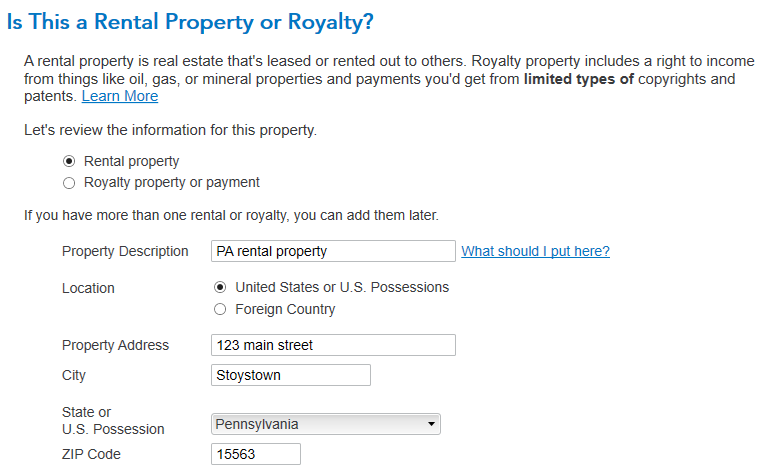769x472 pixels.
Task: Click the State or U.S. Possession label
Action: point(112,421)
